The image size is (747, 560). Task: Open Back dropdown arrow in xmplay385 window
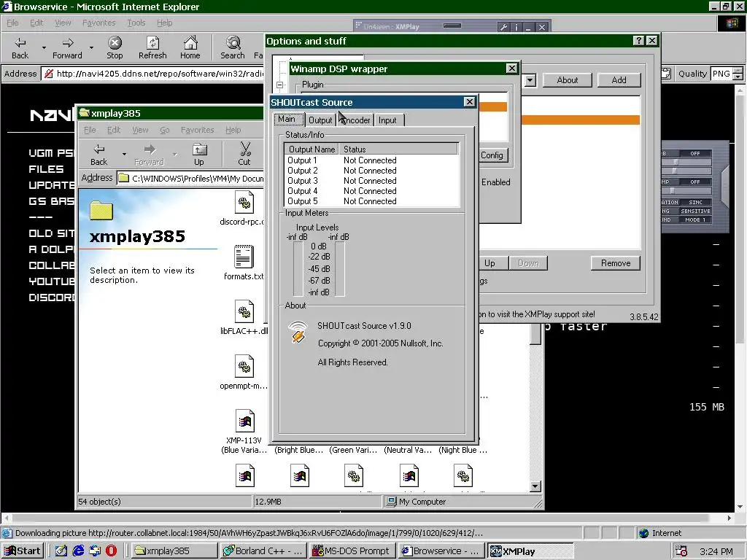click(124, 155)
